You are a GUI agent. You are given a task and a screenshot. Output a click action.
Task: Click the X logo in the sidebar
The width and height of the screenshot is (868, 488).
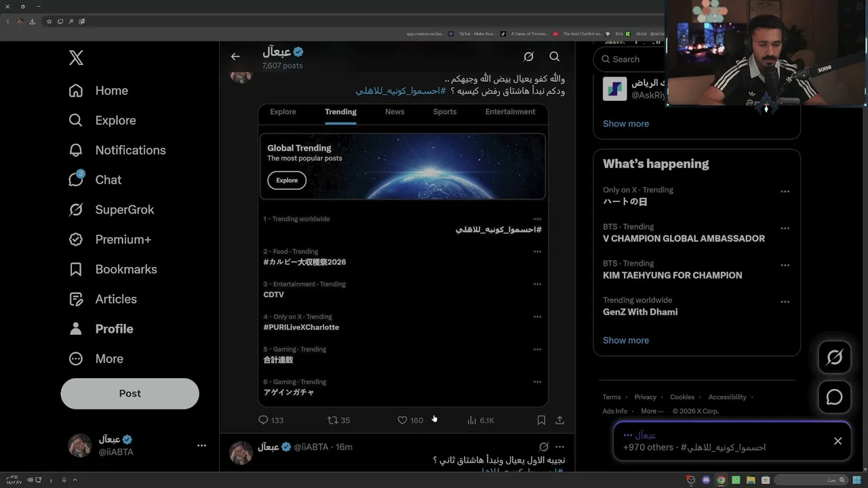coord(76,58)
